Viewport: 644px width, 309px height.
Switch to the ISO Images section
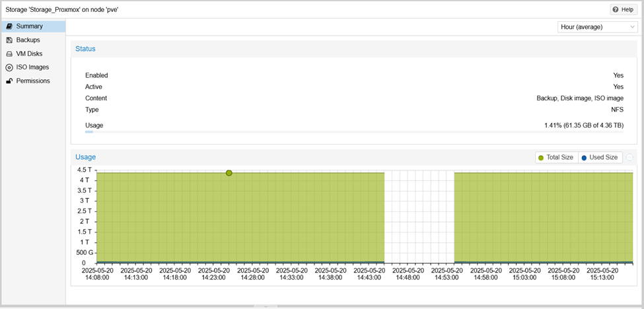pyautogui.click(x=32, y=67)
